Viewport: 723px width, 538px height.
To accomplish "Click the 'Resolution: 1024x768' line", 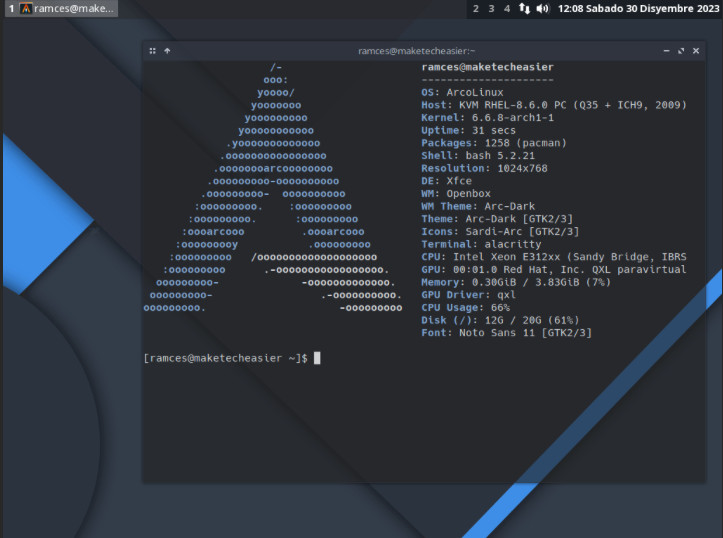I will coord(484,168).
